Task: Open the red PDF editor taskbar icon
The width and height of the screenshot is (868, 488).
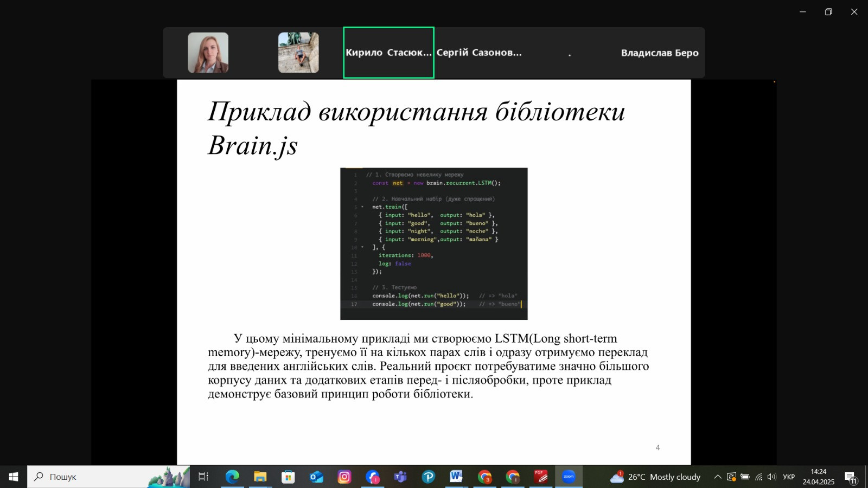Action: pyautogui.click(x=541, y=477)
